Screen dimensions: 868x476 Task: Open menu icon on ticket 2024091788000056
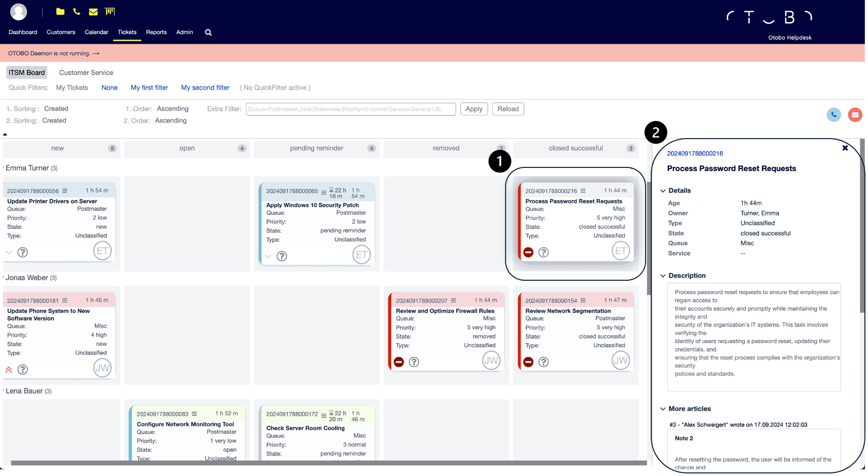click(x=65, y=191)
